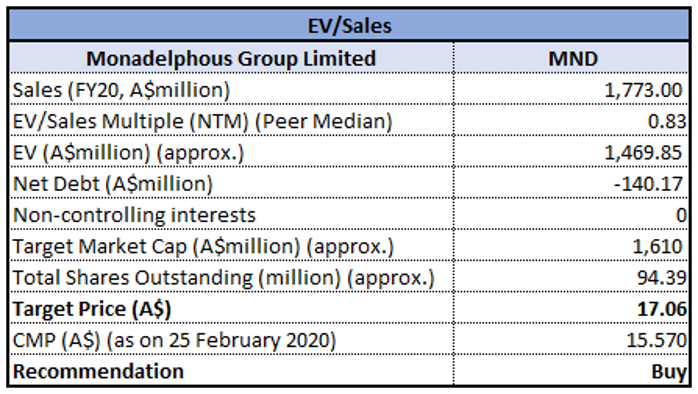
Task: Select the MND ticker header cell
Action: (572, 58)
